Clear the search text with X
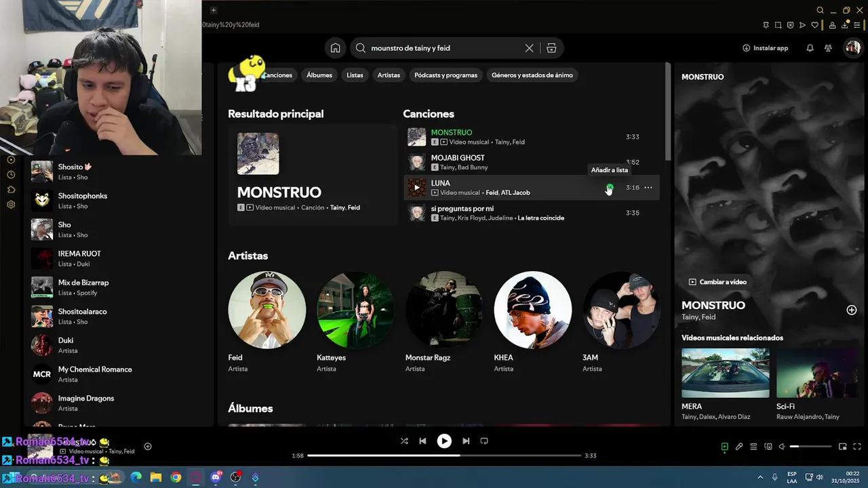 pos(529,48)
